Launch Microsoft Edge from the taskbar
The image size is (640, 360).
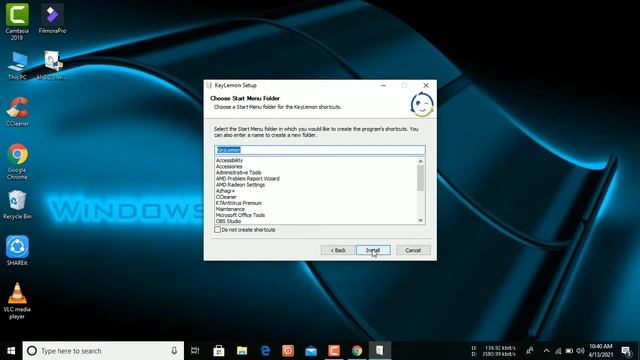[x=265, y=351]
